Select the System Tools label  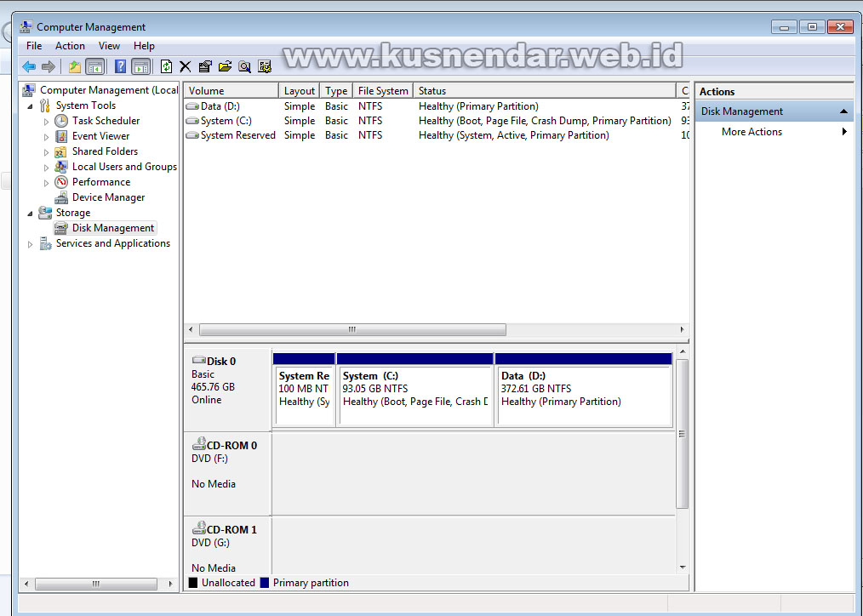(86, 105)
